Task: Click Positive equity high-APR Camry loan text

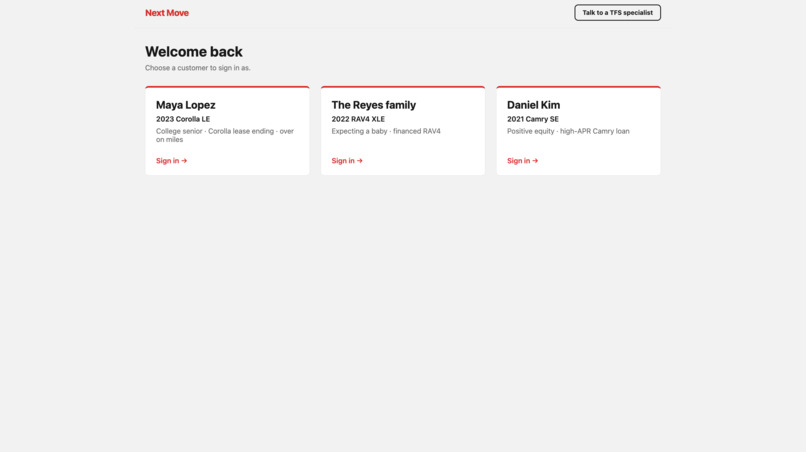Action: pos(569,131)
